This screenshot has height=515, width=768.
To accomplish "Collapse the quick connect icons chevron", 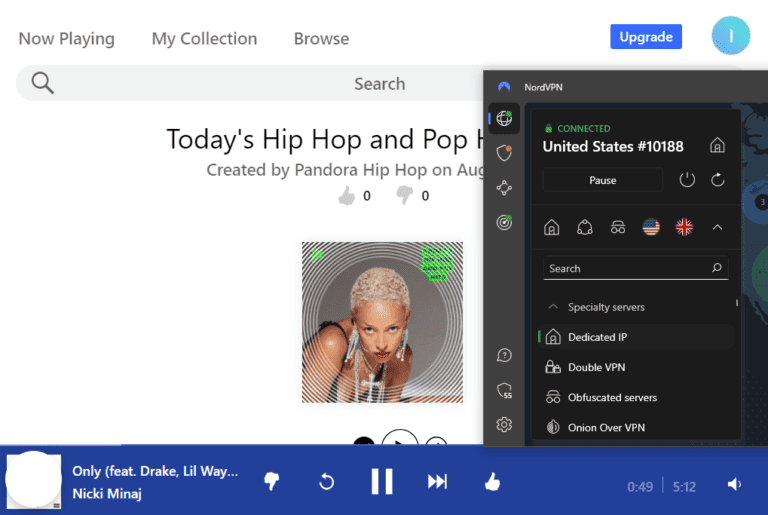I will [717, 227].
